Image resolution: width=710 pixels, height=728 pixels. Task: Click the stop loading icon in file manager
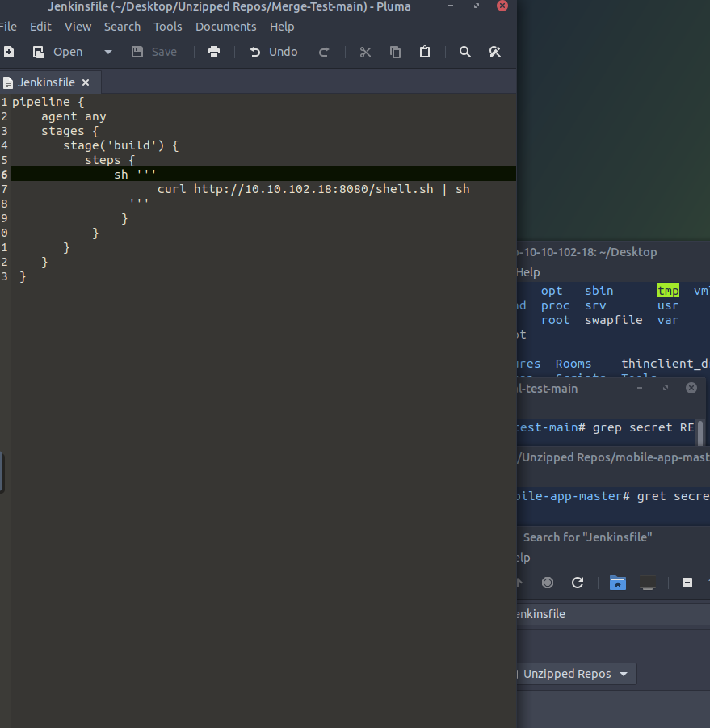point(548,583)
